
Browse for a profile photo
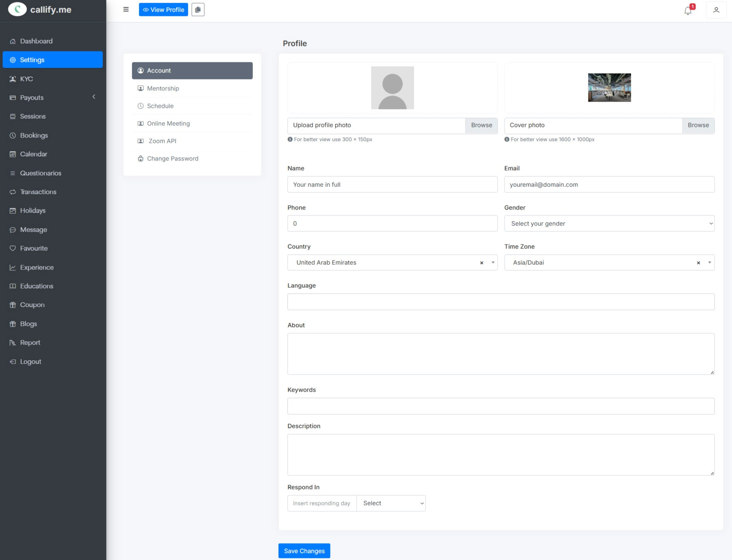click(482, 125)
